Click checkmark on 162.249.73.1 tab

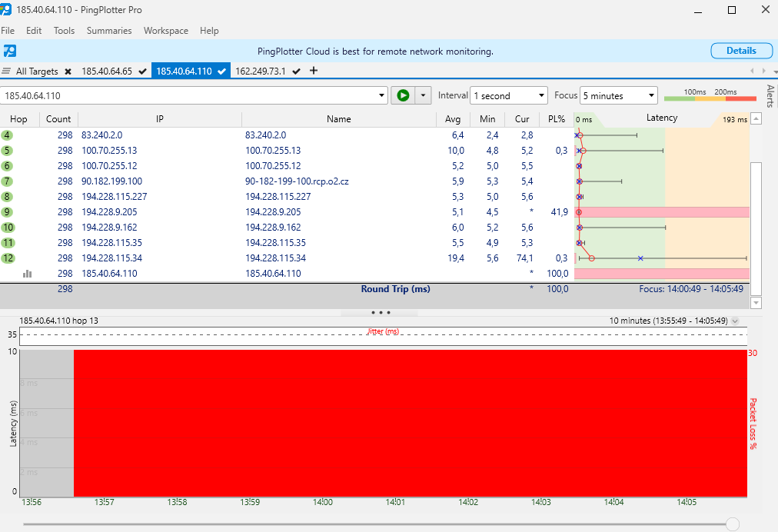coord(296,71)
